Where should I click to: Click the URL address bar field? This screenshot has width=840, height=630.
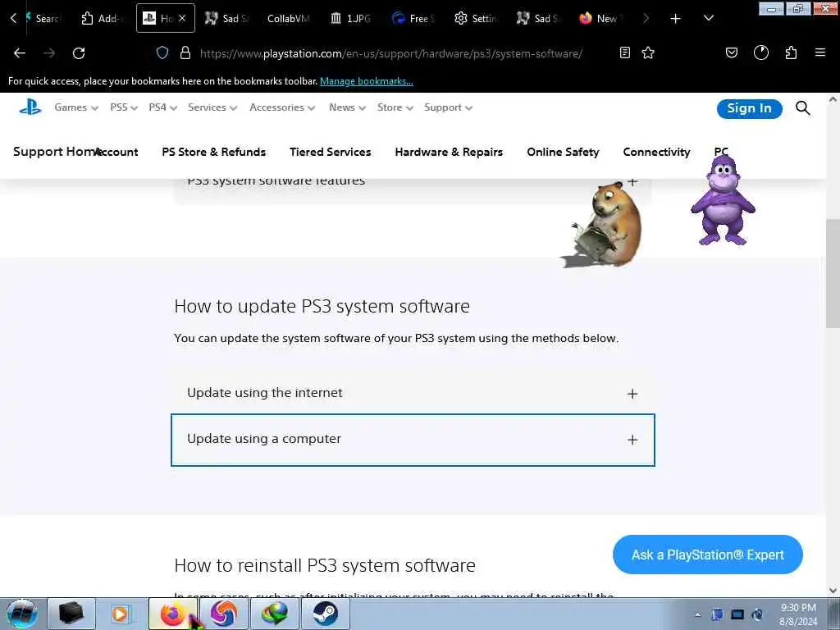(391, 53)
